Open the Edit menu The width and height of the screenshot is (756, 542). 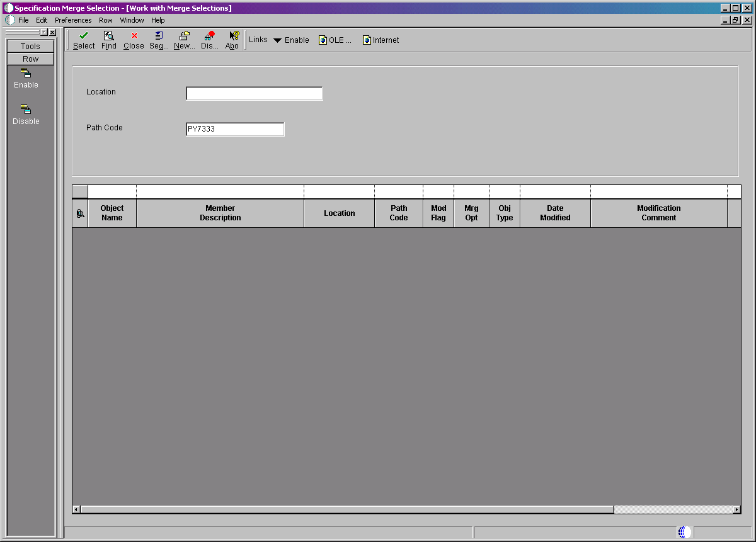[42, 20]
